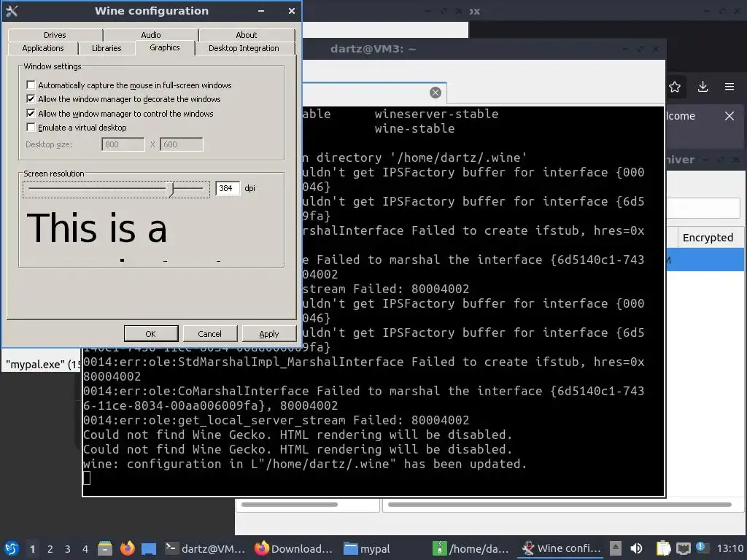
Task: Switch to workspace 4
Action: coord(85,549)
